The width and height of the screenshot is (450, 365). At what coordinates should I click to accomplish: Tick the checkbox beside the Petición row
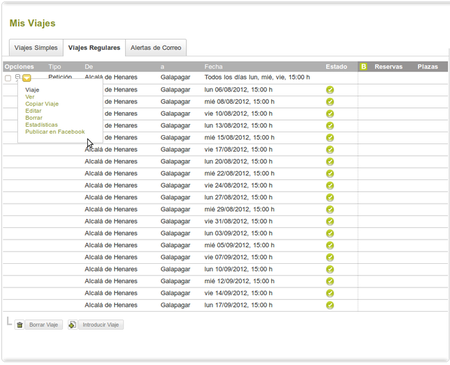click(8, 78)
